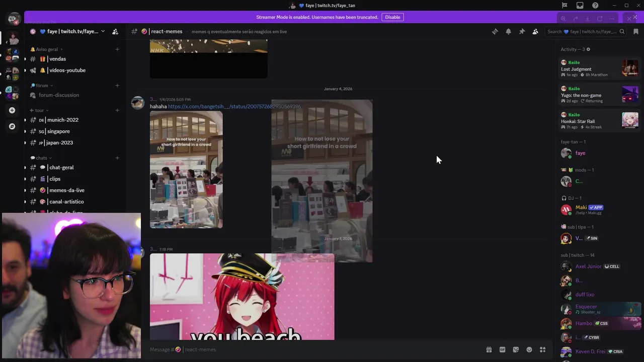The height and width of the screenshot is (362, 644).
Task: Open emoji picker in message bar
Action: [x=529, y=349]
